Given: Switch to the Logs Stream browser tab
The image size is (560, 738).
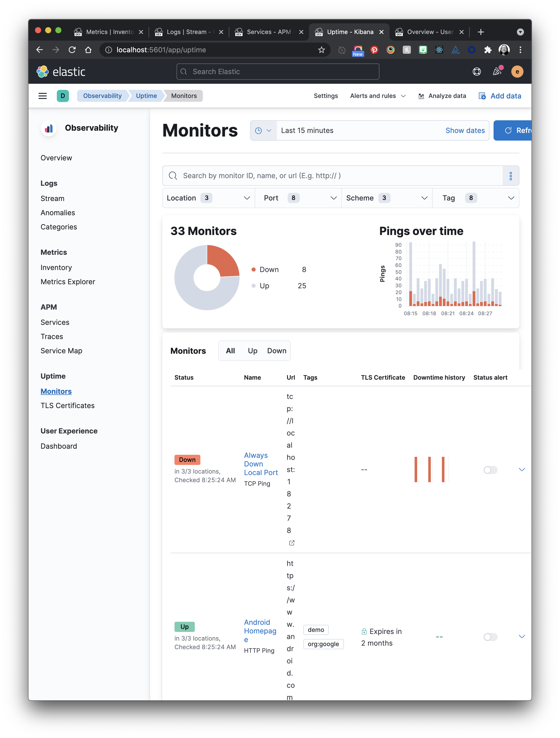Looking at the screenshot, I should click(x=189, y=32).
